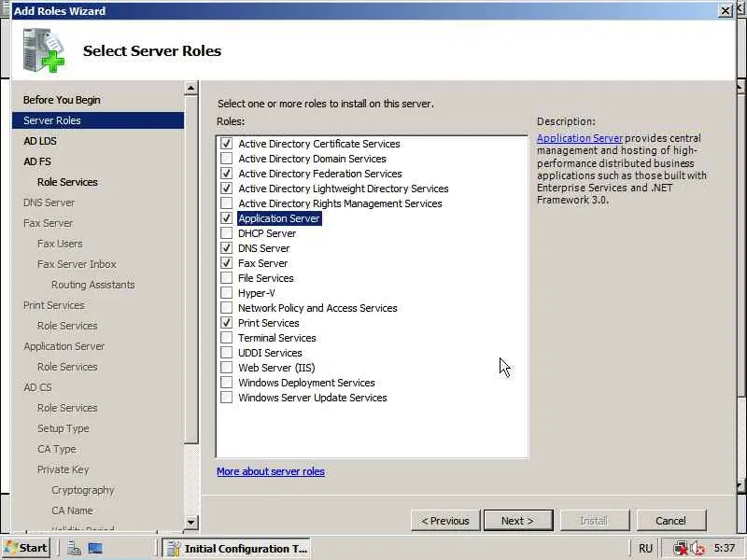
Task: Click Show Desktop quick launch icon
Action: point(95,549)
